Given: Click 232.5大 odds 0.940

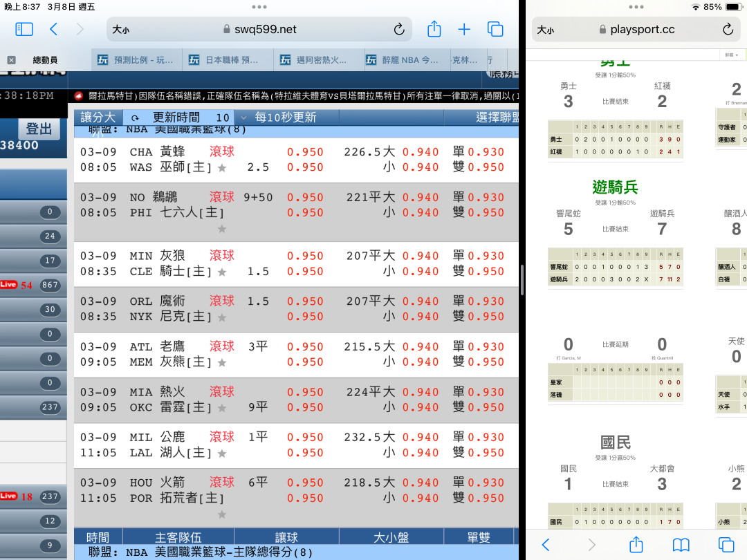Looking at the screenshot, I should pyautogui.click(x=421, y=437).
